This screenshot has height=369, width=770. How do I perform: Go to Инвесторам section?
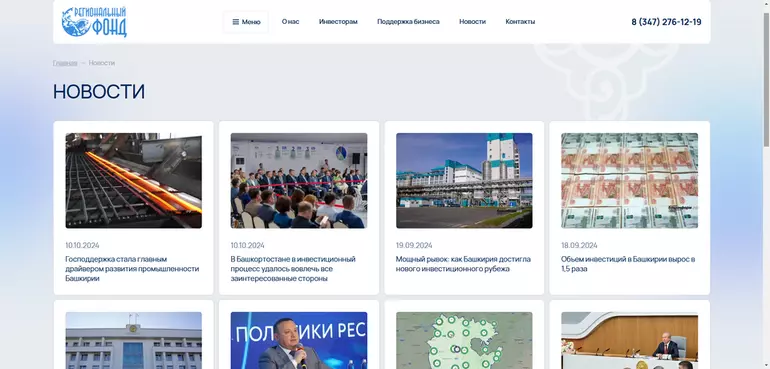[338, 22]
